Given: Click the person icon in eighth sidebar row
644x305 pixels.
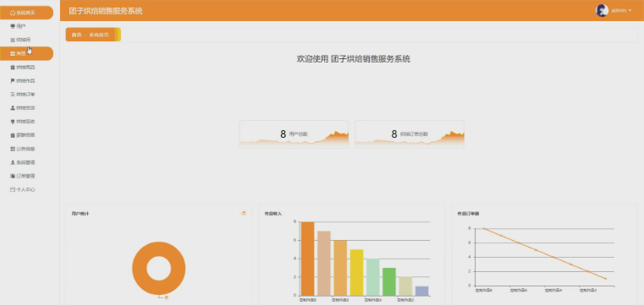Looking at the screenshot, I should tap(13, 108).
